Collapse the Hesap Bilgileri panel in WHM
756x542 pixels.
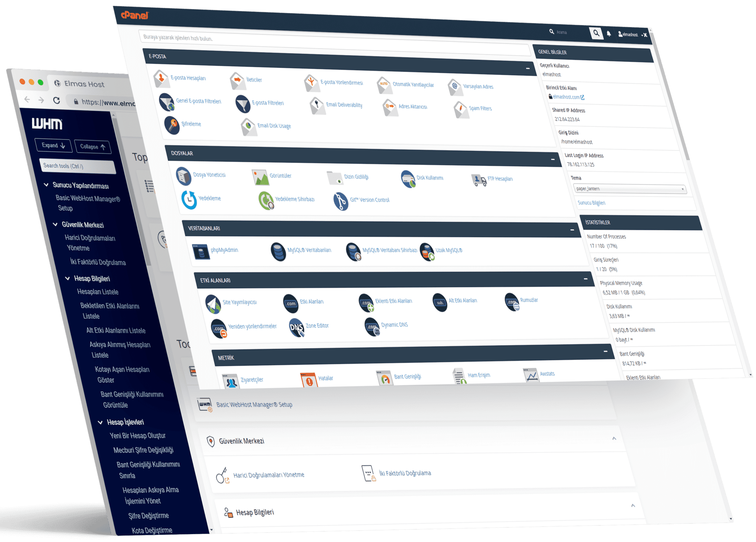[633, 505]
